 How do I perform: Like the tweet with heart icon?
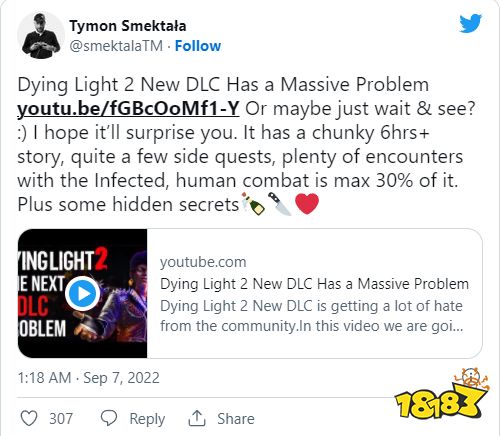[29, 418]
